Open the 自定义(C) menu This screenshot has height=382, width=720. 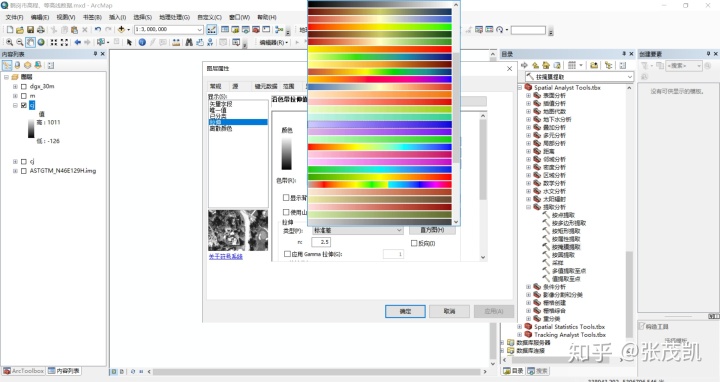209,17
